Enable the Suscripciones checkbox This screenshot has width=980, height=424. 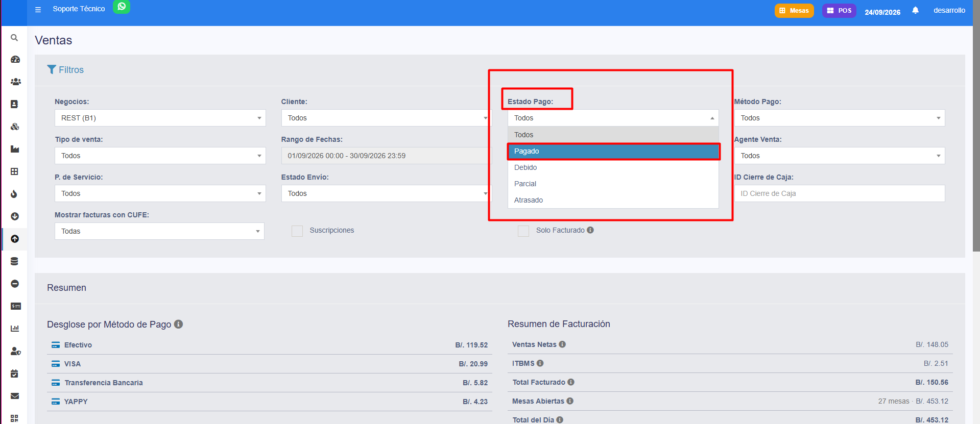pyautogui.click(x=297, y=231)
